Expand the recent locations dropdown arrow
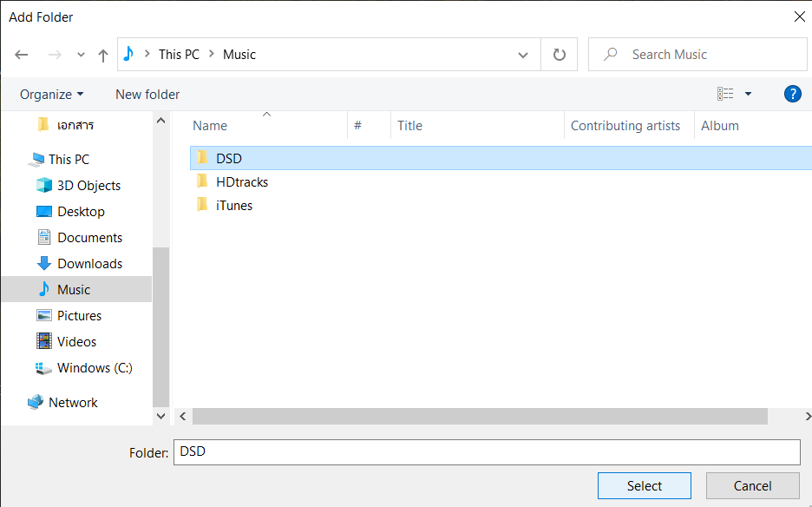The height and width of the screenshot is (507, 812). 81,55
